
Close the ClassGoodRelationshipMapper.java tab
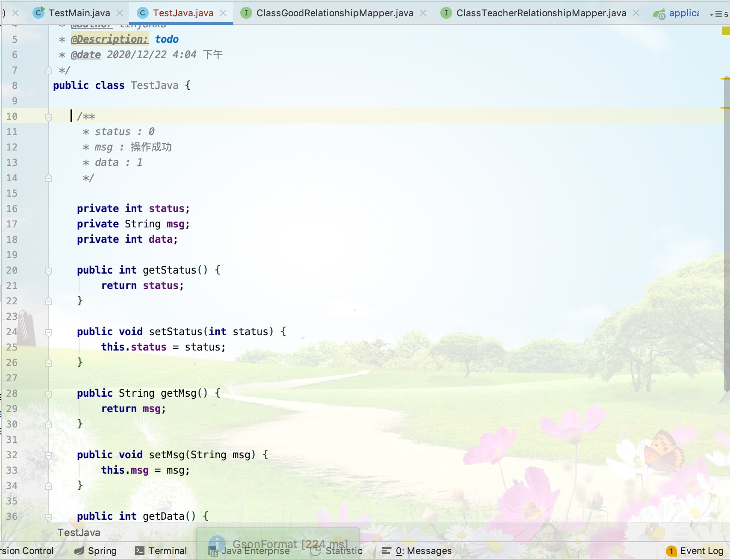tap(423, 13)
